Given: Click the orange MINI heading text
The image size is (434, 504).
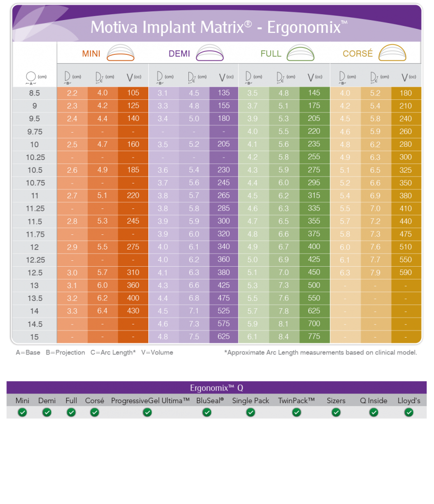Looking at the screenshot, I should click(x=91, y=53).
